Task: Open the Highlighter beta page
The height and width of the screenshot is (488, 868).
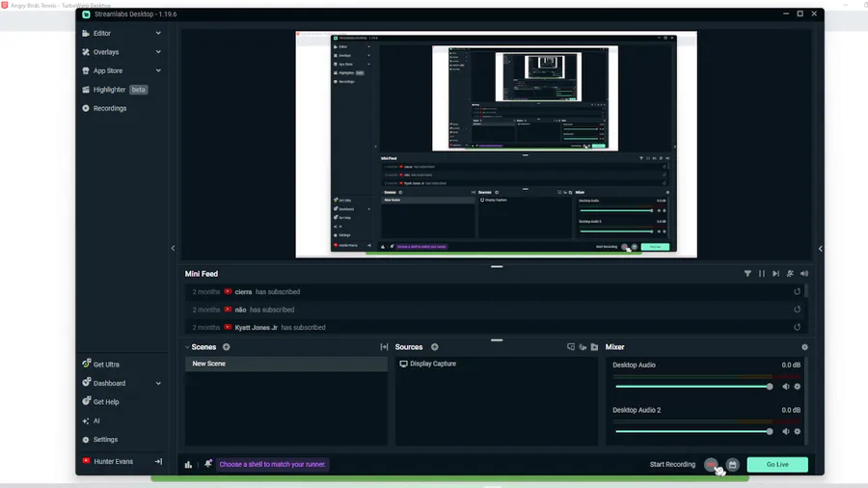Action: pyautogui.click(x=115, y=90)
